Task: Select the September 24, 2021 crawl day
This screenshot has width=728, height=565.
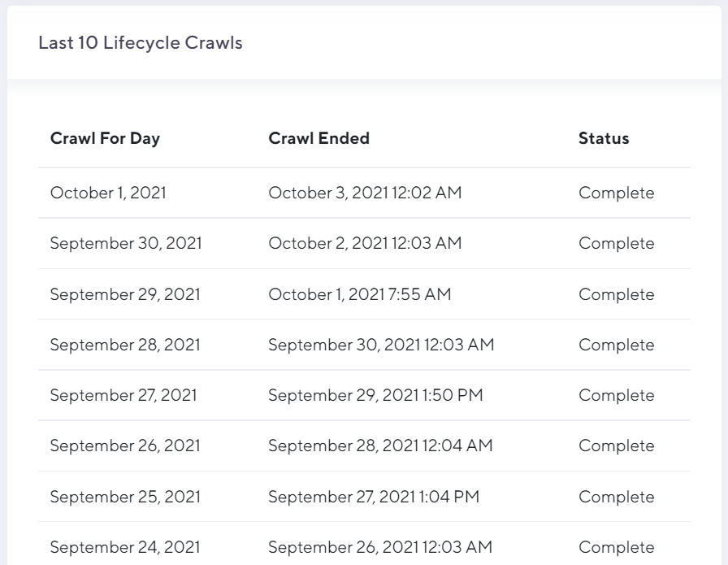Action: [125, 547]
